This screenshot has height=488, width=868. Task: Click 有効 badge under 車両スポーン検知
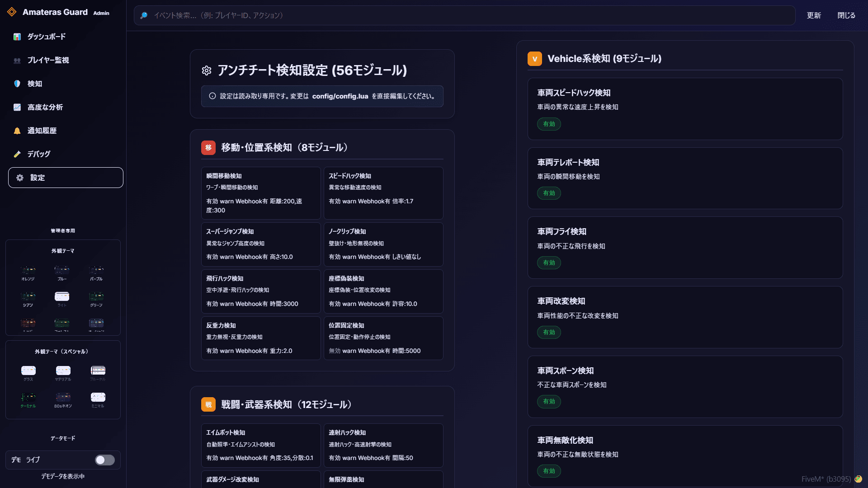549,401
